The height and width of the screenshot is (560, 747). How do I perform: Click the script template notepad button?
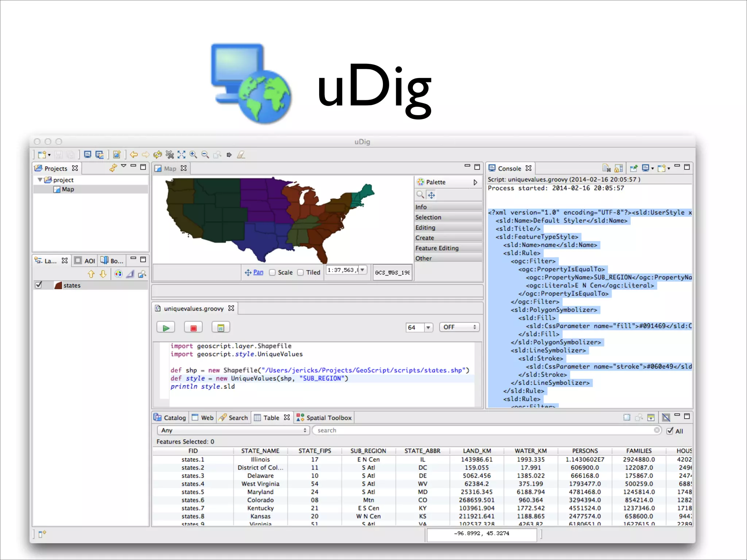click(x=221, y=327)
